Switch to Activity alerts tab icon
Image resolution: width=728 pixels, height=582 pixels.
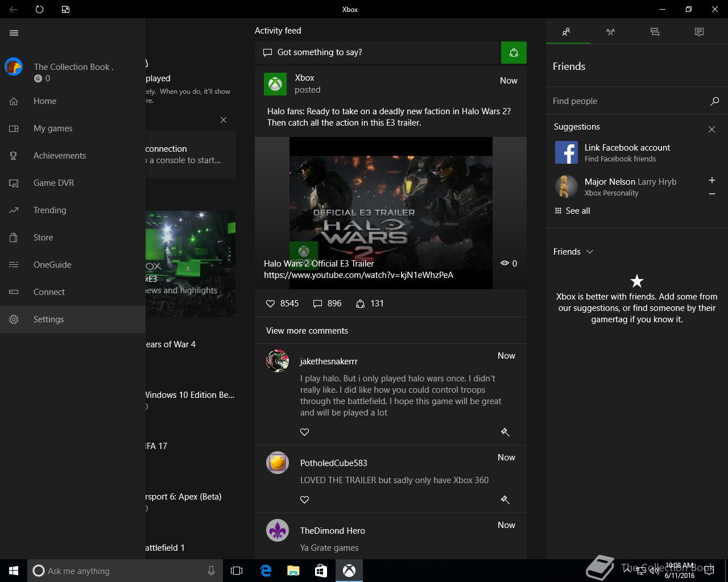[x=699, y=32]
